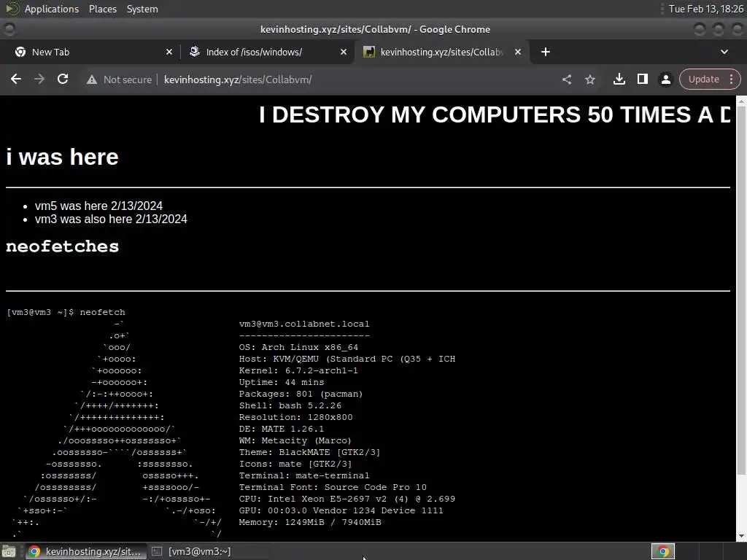
Task: Click the Chrome icon in the bottom-right tray
Action: [662, 551]
